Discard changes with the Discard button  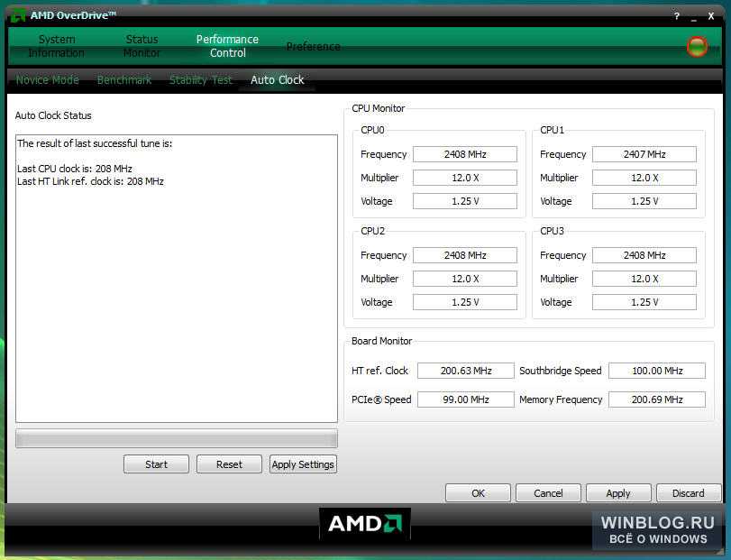point(689,493)
